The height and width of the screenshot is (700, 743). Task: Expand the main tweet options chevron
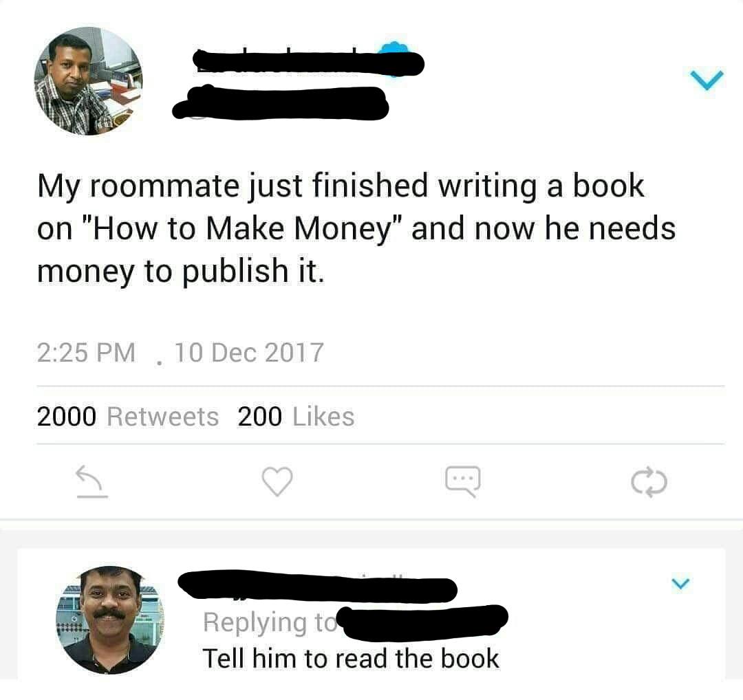(707, 80)
